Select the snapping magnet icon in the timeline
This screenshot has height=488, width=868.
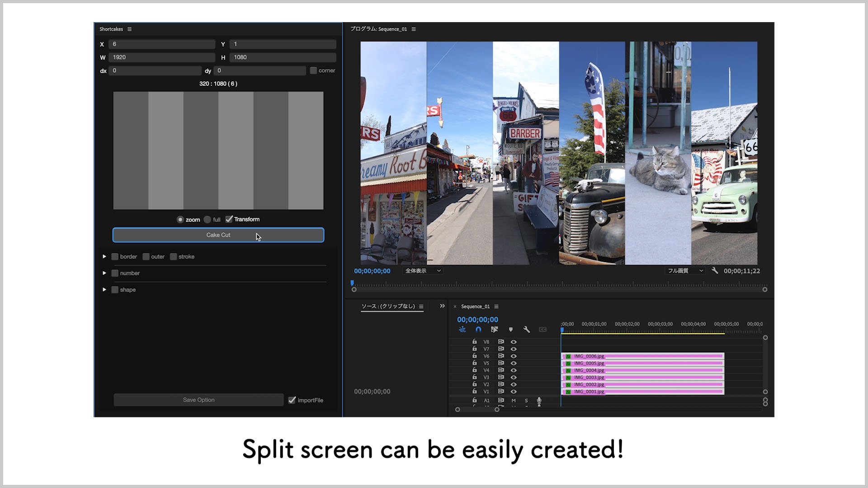[x=478, y=329]
